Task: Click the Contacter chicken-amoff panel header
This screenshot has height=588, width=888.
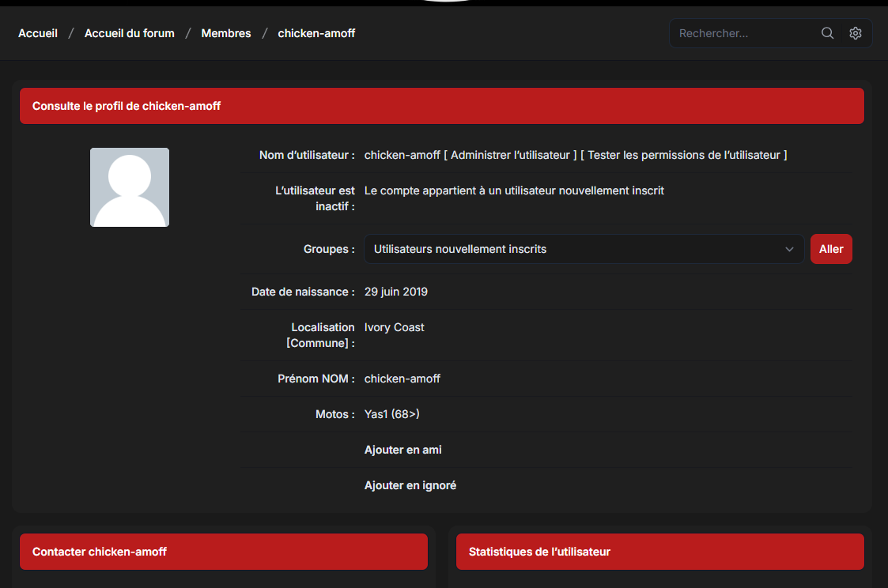Action: [x=224, y=552]
